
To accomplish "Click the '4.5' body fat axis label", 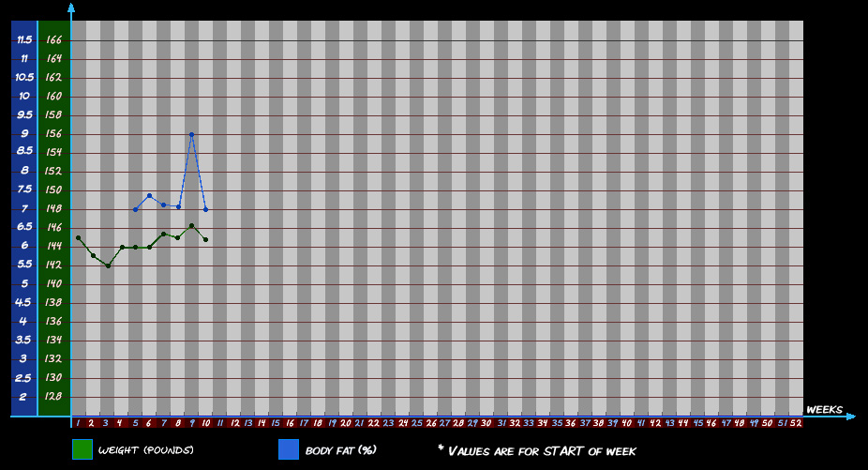I will [x=23, y=302].
